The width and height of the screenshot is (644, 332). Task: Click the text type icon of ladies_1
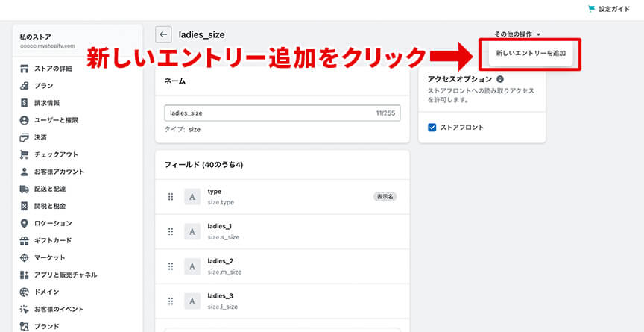(192, 232)
